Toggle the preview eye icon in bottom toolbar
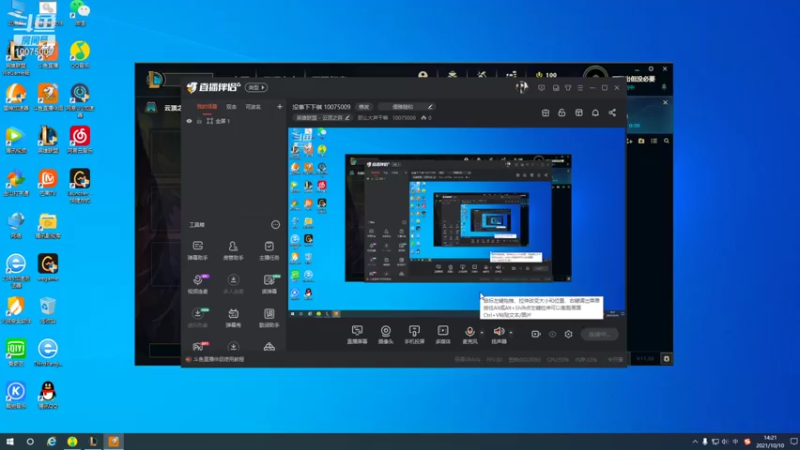The width and height of the screenshot is (800, 450). 553,334
